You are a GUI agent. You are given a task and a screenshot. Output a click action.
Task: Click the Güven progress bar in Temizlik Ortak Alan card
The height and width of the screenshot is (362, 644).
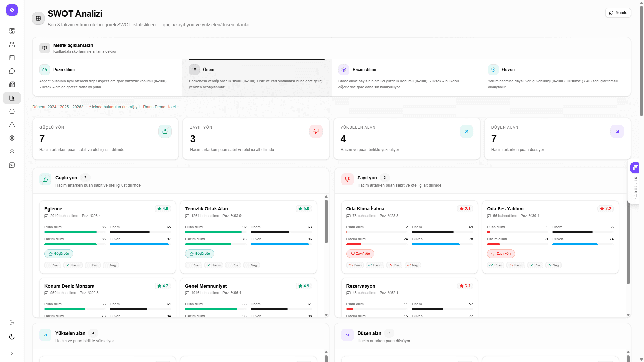281,244
